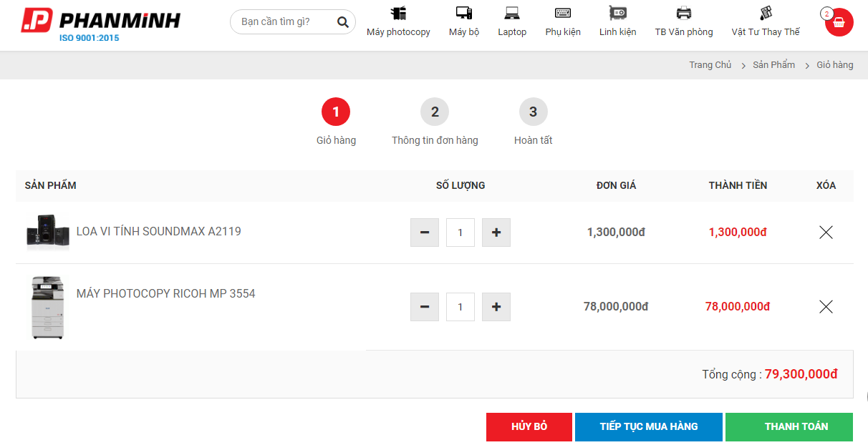This screenshot has height=445, width=868.
Task: Select step 2 Thông tin đơn hàng circle
Action: click(435, 112)
